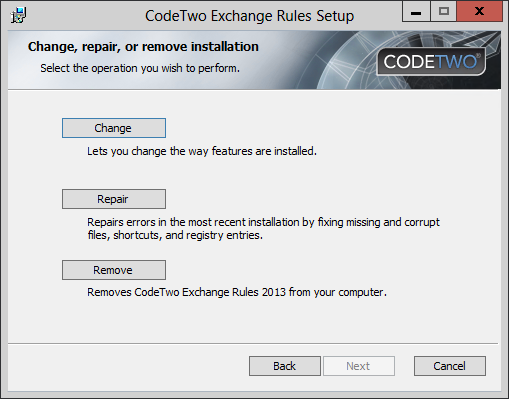
Task: Click the 'CodeTwo Exchange Rules Setup' title text
Action: coord(249,16)
